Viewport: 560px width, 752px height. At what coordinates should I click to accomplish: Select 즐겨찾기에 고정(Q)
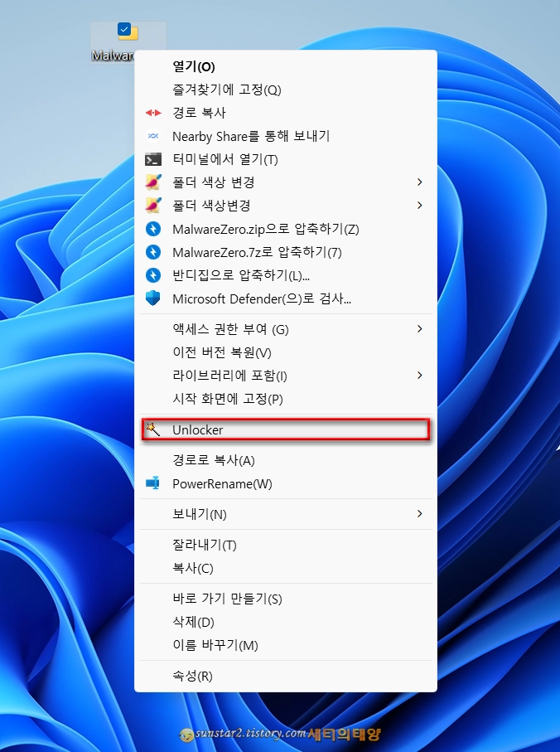click(x=286, y=90)
